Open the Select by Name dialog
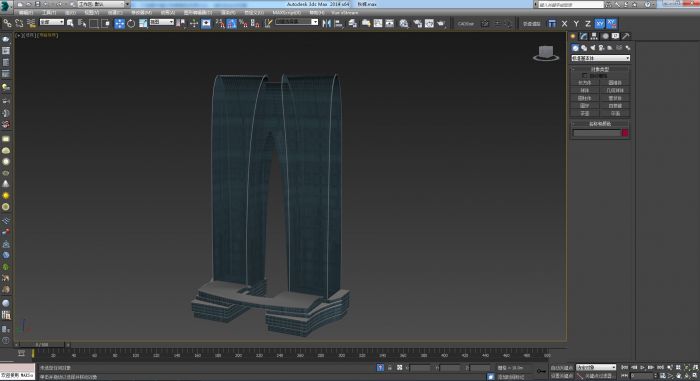 coord(82,23)
